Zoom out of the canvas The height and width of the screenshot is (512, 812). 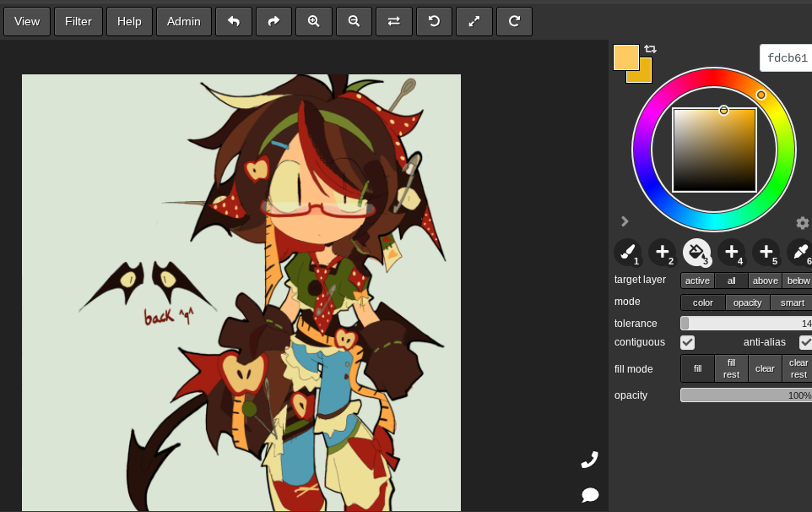[x=355, y=21]
